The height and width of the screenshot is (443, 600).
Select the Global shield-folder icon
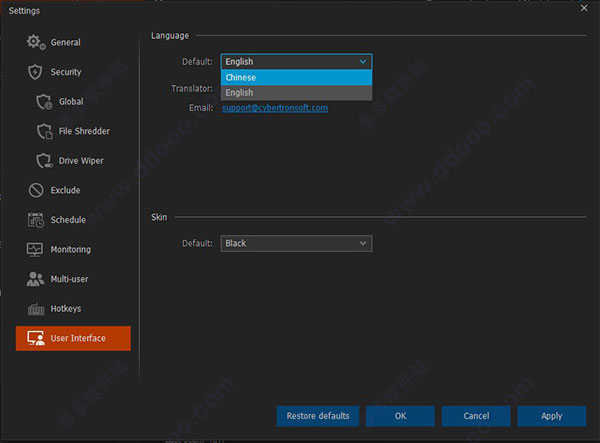pos(44,101)
